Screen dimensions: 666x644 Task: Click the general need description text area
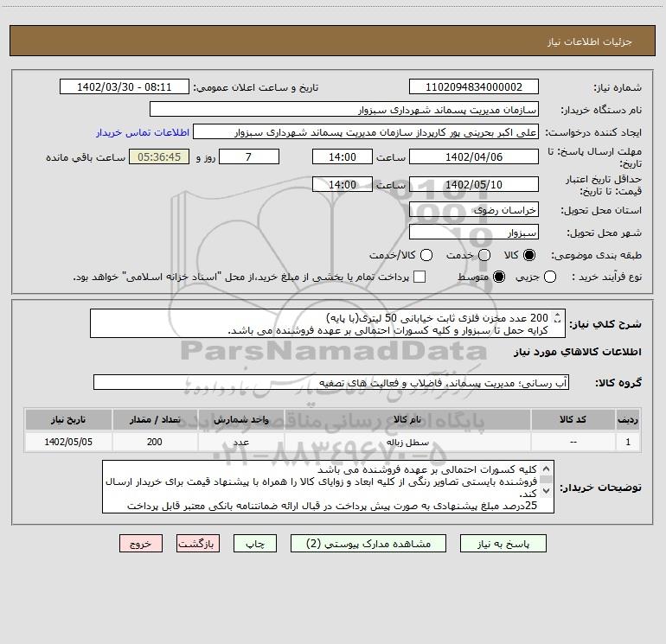[328, 323]
